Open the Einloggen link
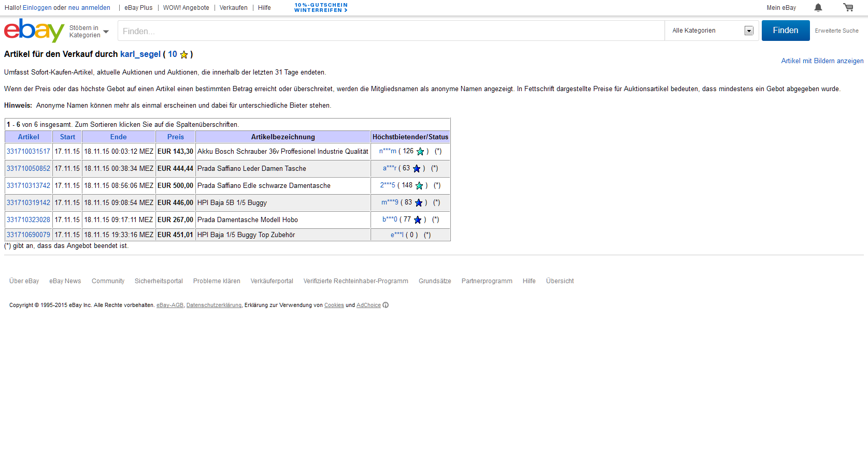 tap(37, 8)
